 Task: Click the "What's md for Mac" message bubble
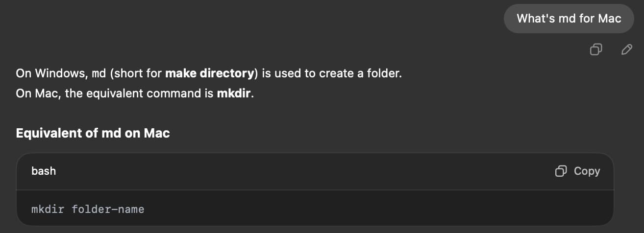pyautogui.click(x=569, y=19)
